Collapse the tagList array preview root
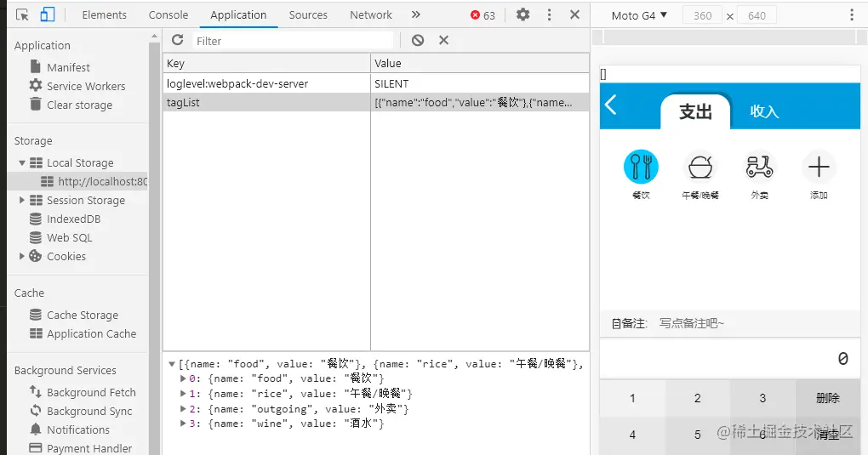868x455 pixels. coord(172,364)
